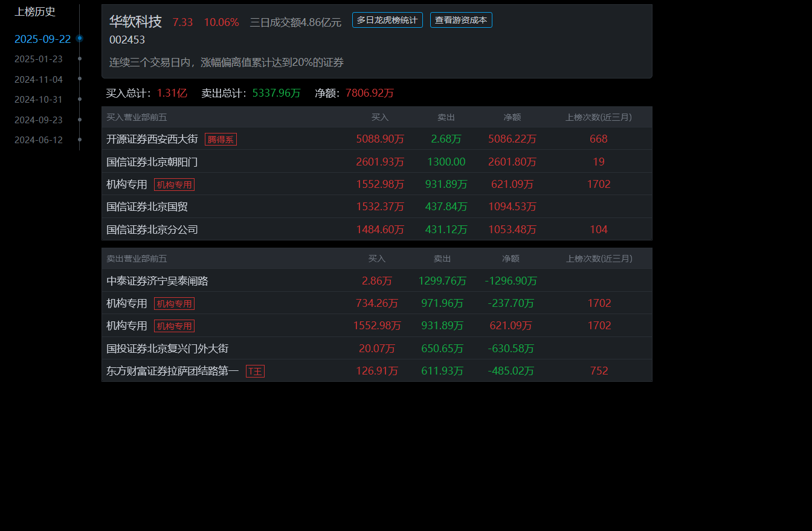Click the 腾得系 tag
812x531 pixels.
coord(221,140)
